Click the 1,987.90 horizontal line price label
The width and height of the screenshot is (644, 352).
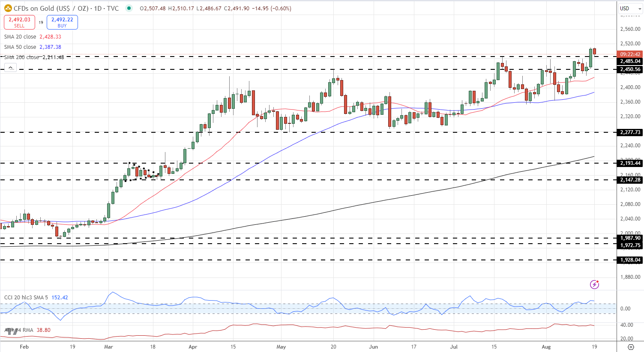(630, 238)
